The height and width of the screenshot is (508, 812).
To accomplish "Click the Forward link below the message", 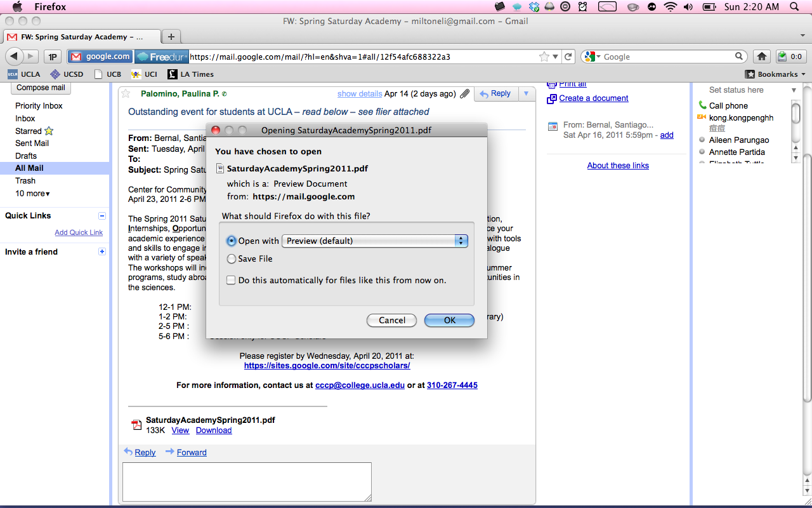I will pos(192,453).
